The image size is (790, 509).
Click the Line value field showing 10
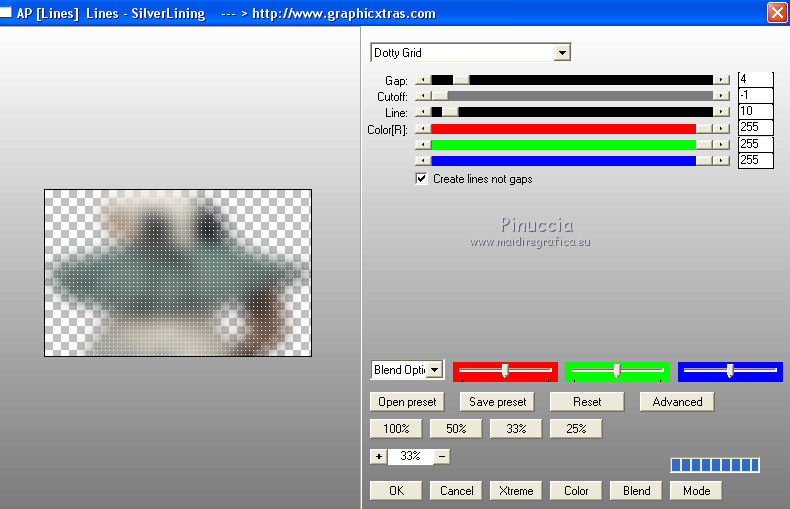[x=755, y=111]
